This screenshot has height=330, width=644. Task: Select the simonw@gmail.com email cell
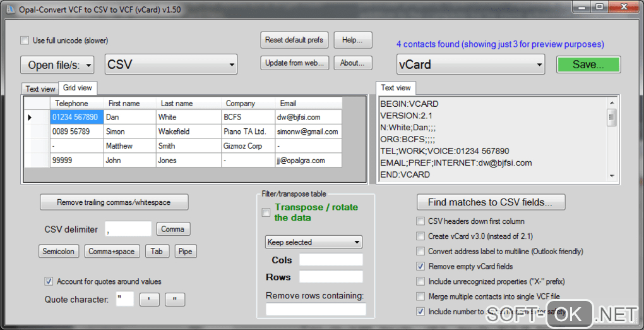309,131
